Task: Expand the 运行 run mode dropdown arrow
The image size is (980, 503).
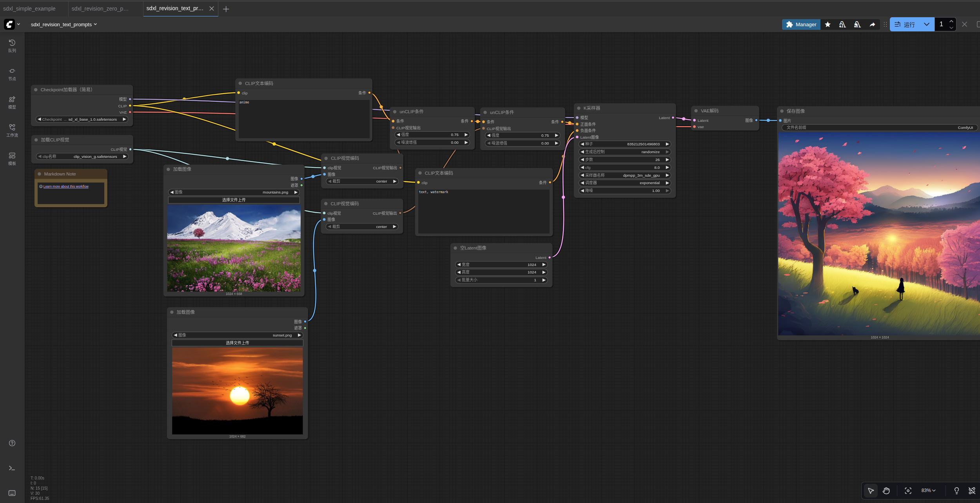Action: [x=927, y=24]
